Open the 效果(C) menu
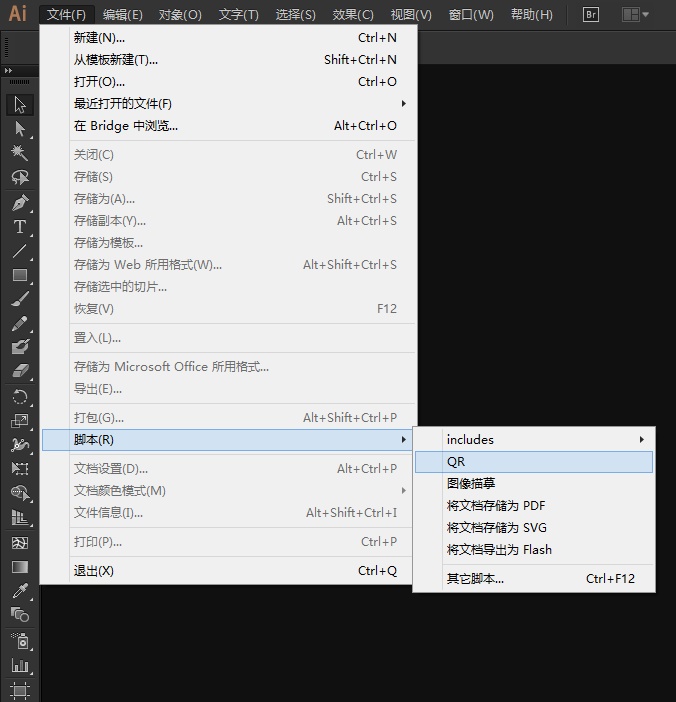The width and height of the screenshot is (676, 702). (x=353, y=15)
